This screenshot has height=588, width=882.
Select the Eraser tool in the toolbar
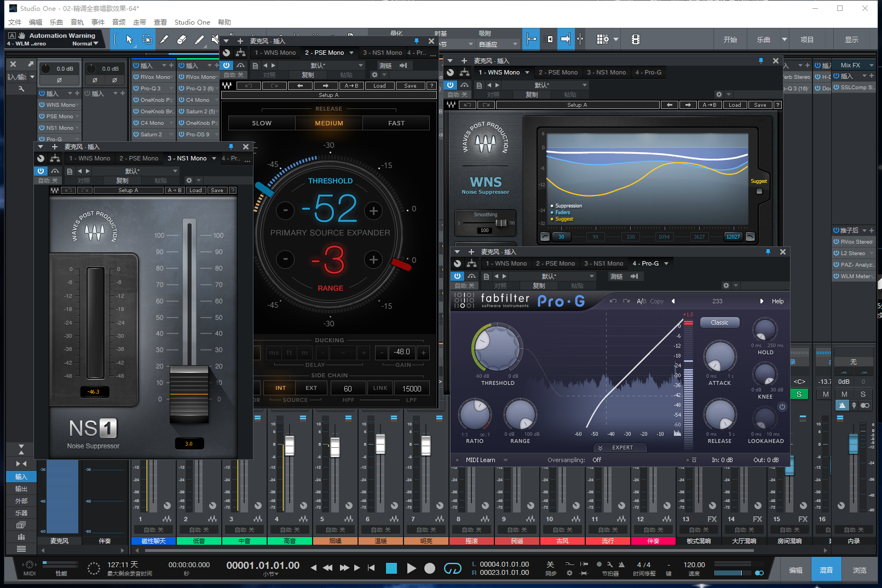pyautogui.click(x=182, y=39)
